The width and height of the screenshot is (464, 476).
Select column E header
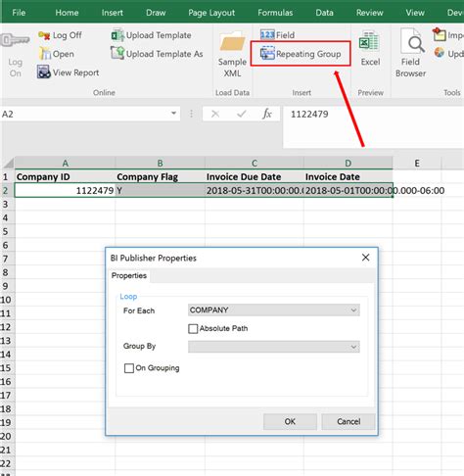pos(417,163)
